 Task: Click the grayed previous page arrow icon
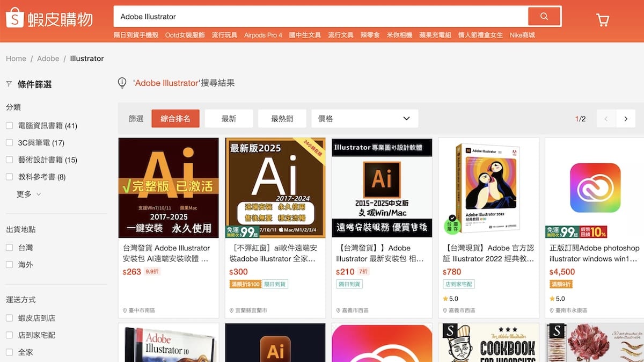pos(605,118)
